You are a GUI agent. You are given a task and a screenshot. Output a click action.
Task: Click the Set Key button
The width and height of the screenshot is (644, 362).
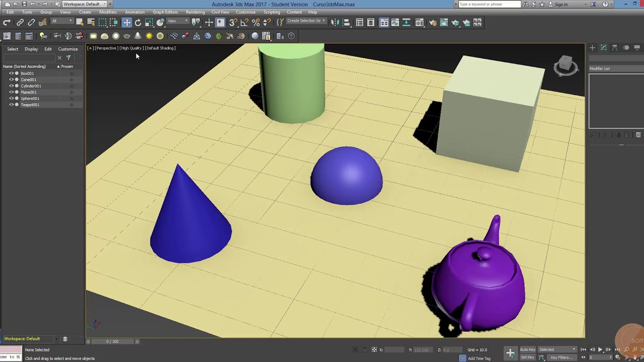tap(527, 357)
